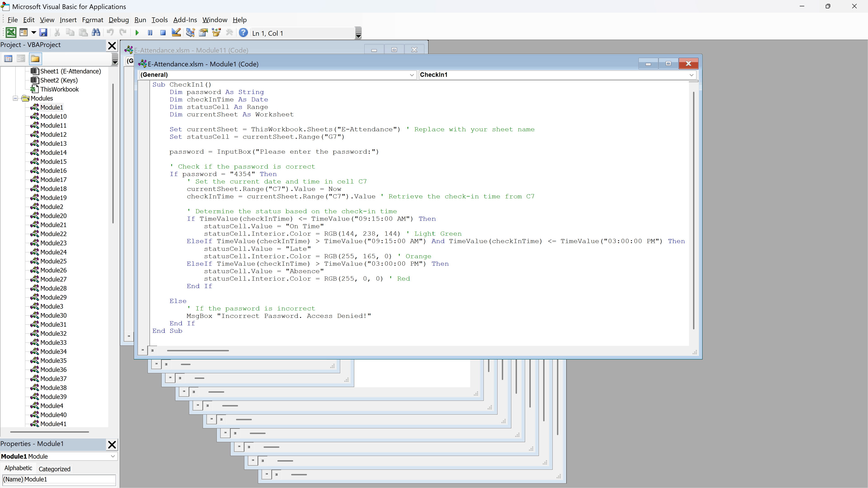Select ThisWorkbook in project tree
Screen dimensions: 868x488
tap(59, 89)
